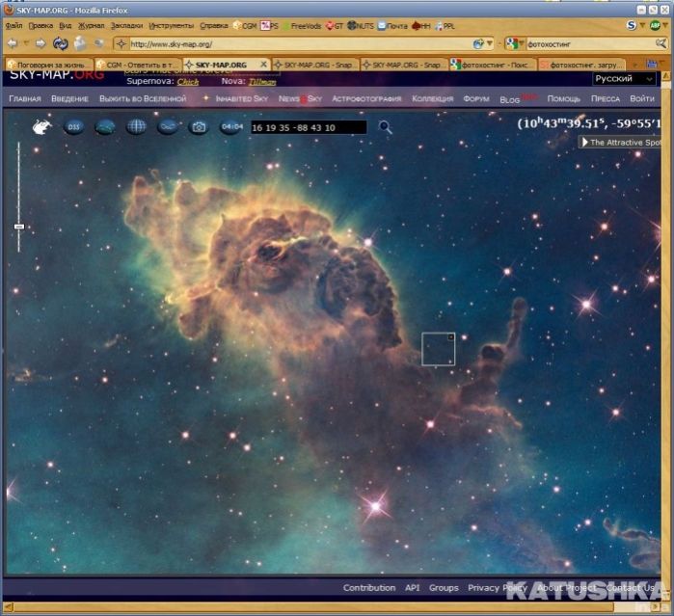Open the Инструменты menu

(171, 26)
